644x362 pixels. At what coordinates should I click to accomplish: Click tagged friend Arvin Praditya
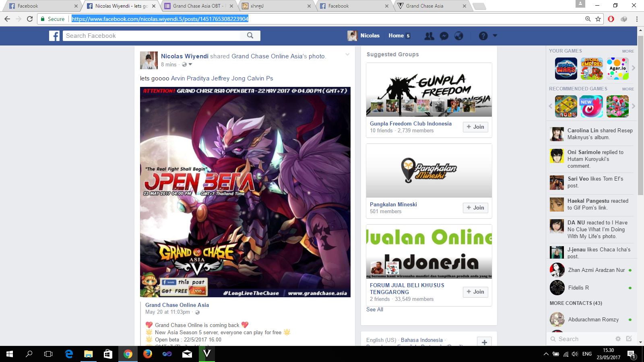(x=190, y=78)
